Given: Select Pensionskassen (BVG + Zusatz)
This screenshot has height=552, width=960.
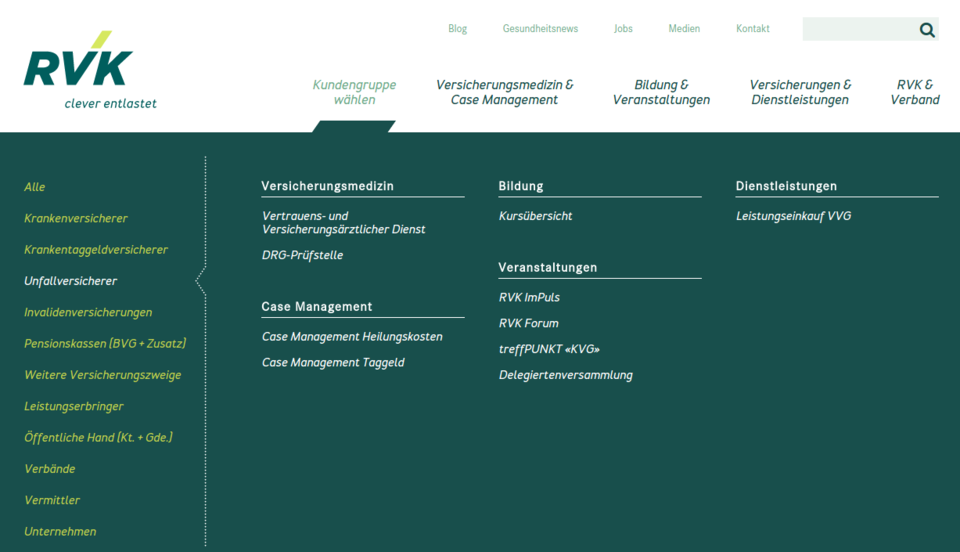Looking at the screenshot, I should click(105, 343).
